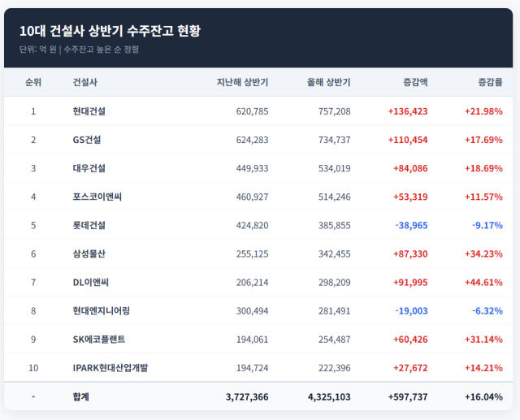520x420 pixels.
Task: Click the 증감액 column header
Action: click(415, 82)
